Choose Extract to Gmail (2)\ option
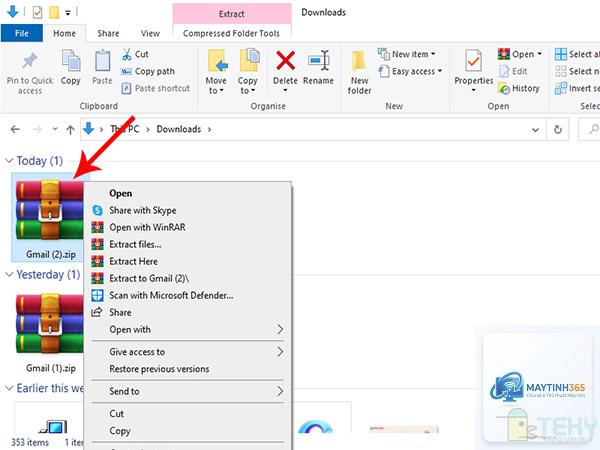 coord(188,278)
